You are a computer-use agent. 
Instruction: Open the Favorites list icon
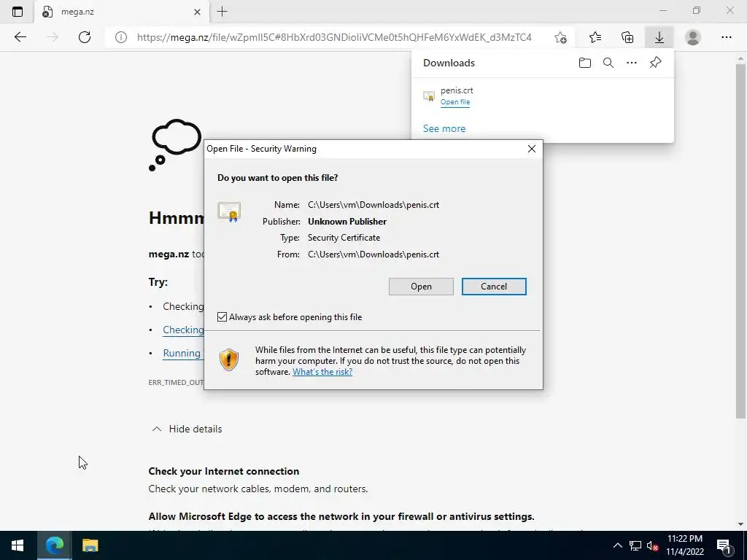(595, 37)
